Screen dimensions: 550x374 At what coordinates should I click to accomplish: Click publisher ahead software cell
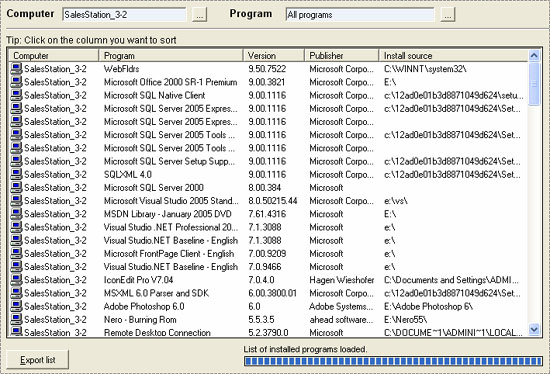point(341,320)
